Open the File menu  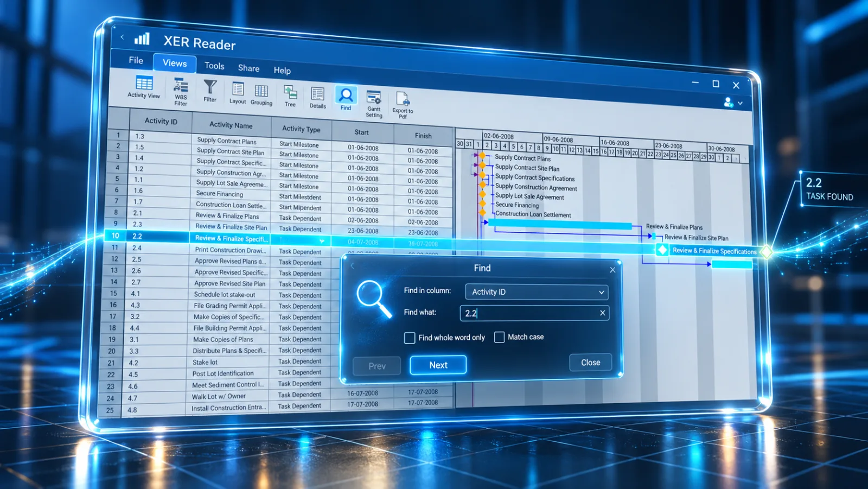click(136, 60)
